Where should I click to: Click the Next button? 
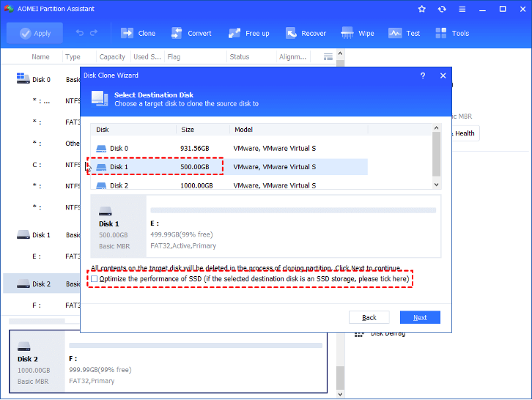pos(420,317)
